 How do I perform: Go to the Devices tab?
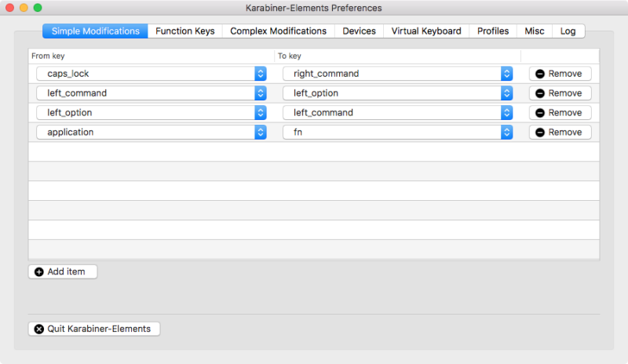point(359,31)
